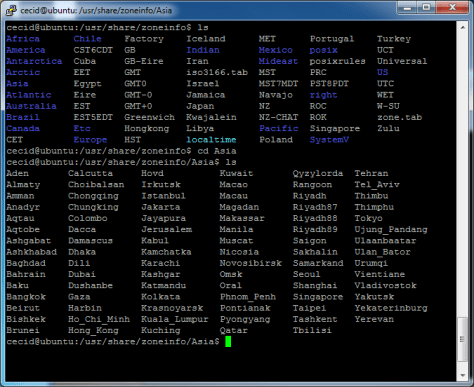Click the 'Indian' directory entry

point(203,50)
